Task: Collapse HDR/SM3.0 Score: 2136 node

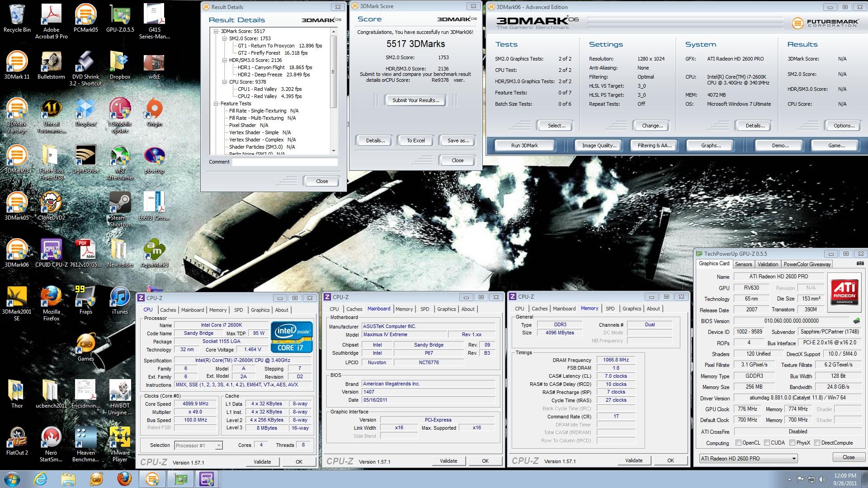Action: pos(225,60)
